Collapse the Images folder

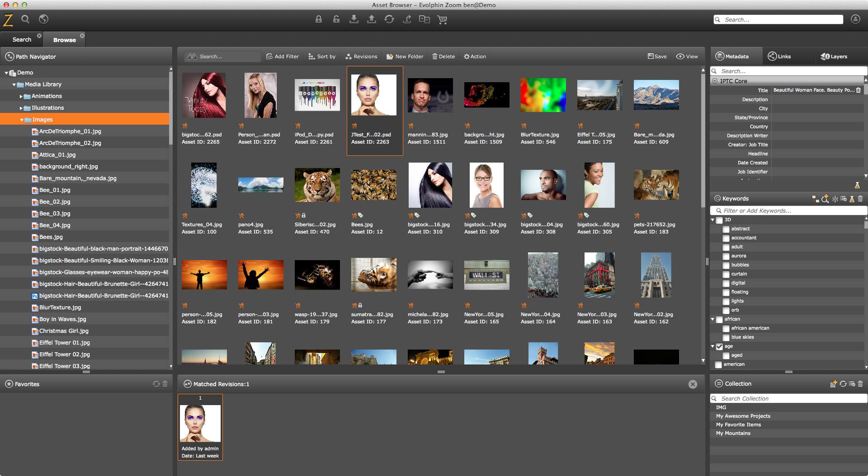[22, 120]
